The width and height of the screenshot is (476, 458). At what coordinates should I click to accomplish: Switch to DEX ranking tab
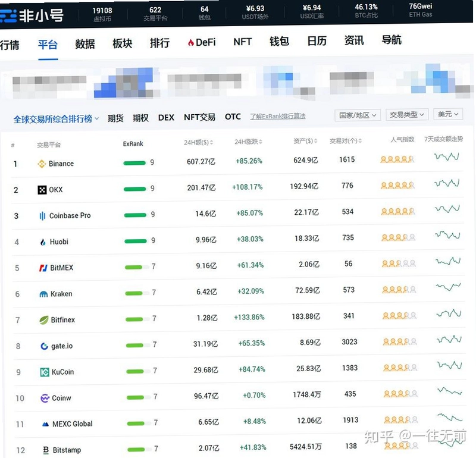coord(166,117)
